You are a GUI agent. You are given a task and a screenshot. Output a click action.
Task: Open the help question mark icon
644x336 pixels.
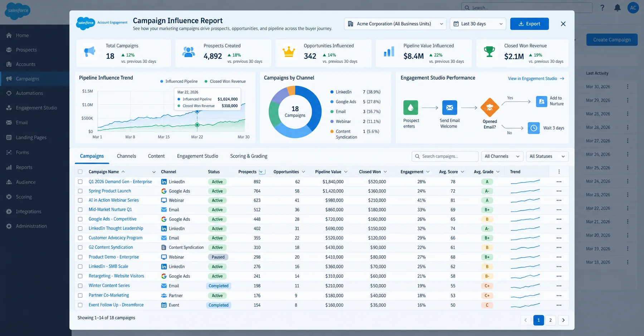click(x=602, y=8)
